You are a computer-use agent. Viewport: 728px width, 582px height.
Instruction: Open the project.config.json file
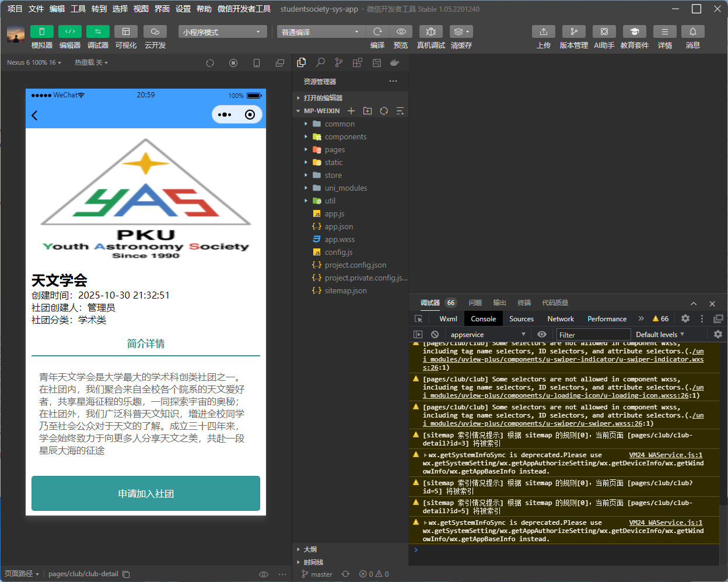(350, 265)
